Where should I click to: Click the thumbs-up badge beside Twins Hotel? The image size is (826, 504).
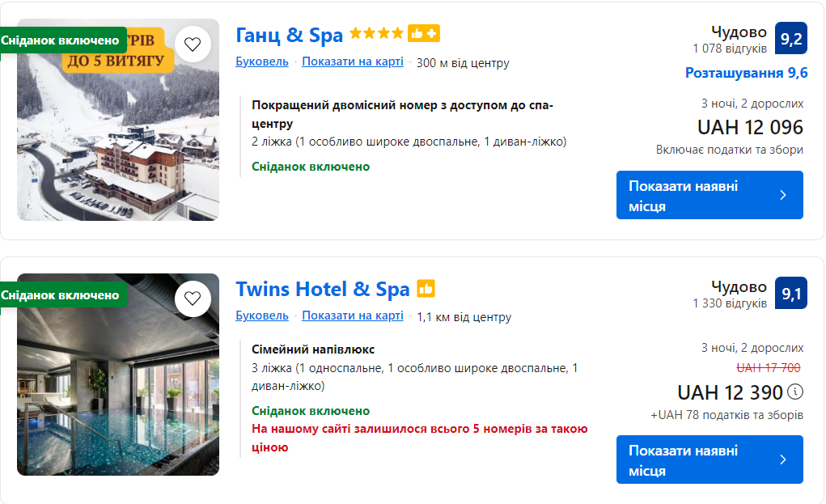coord(426,289)
